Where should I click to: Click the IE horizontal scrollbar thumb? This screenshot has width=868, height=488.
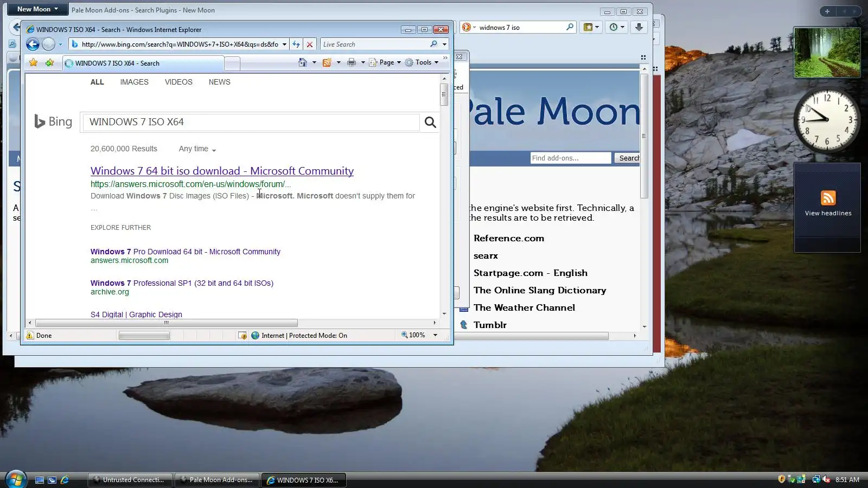(167, 323)
